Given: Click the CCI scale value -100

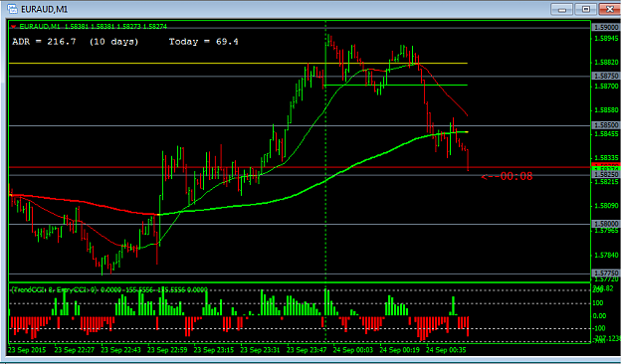Looking at the screenshot, I should click(599, 328).
